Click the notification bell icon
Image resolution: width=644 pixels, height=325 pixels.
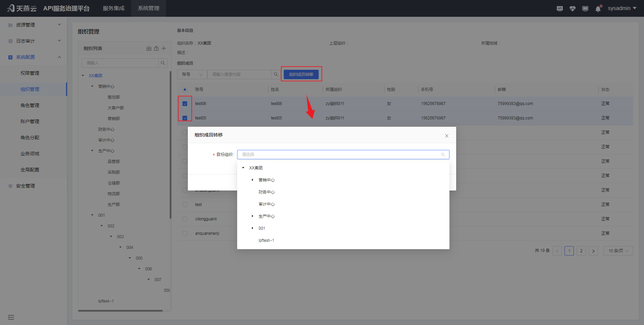point(598,9)
